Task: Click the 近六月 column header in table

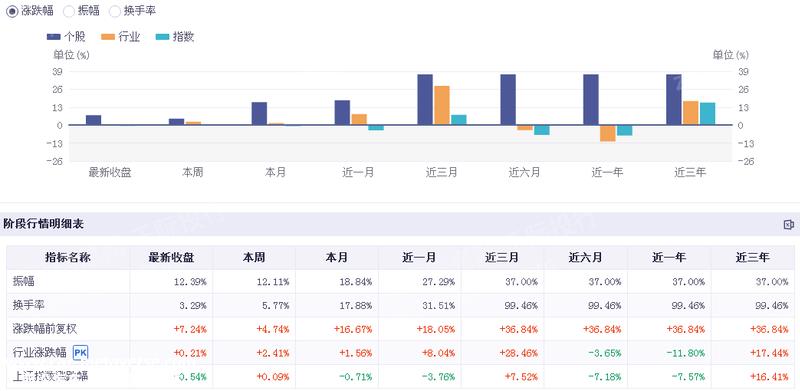Action: pos(585,257)
